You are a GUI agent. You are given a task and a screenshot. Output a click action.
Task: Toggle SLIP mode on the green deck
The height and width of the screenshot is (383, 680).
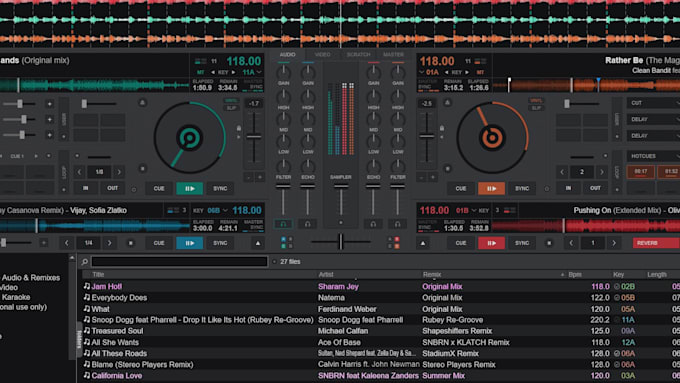click(x=231, y=108)
